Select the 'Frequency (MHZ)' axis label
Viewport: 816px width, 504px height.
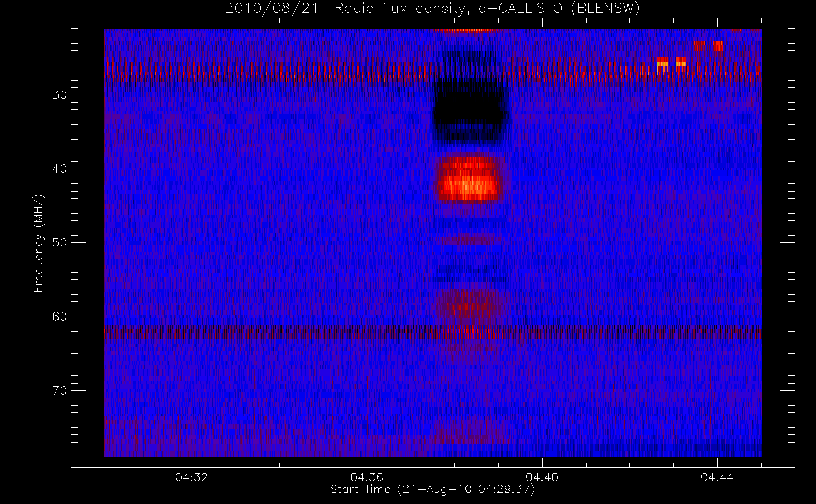point(39,243)
